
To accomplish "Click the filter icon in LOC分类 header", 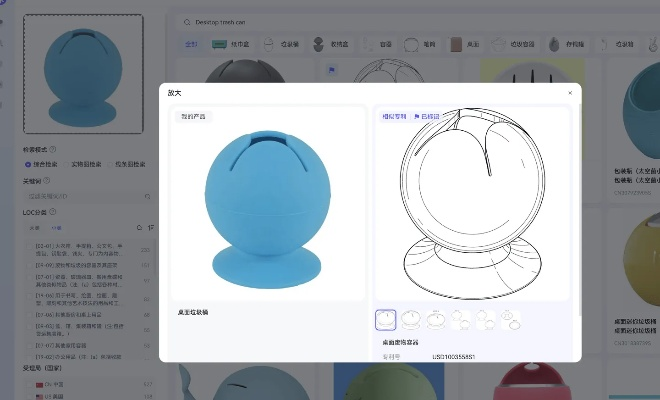I will (150, 228).
